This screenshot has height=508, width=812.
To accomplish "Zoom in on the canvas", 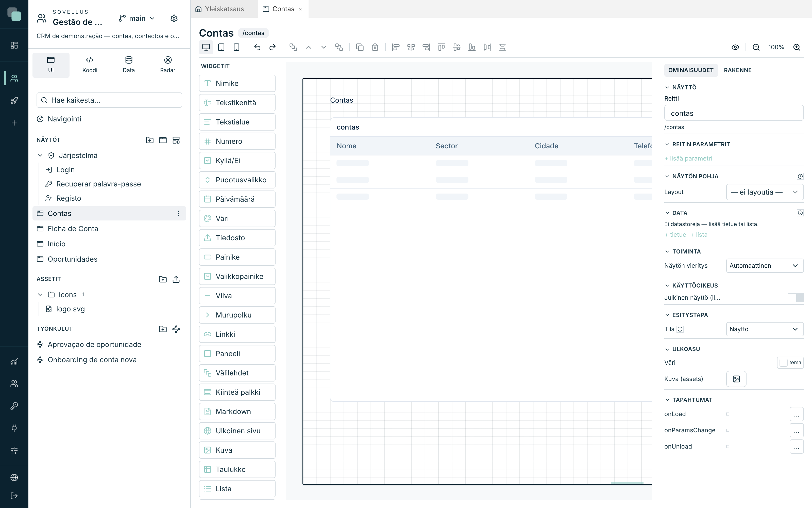I will [x=797, y=47].
